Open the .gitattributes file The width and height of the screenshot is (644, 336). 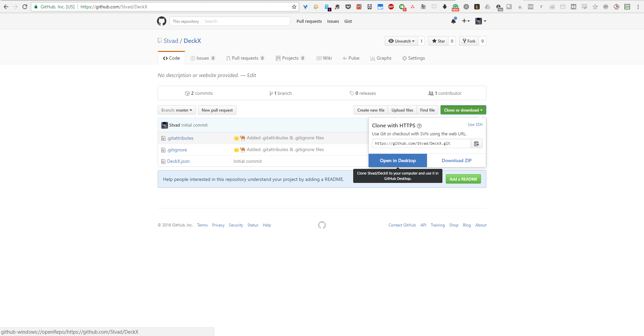click(180, 138)
